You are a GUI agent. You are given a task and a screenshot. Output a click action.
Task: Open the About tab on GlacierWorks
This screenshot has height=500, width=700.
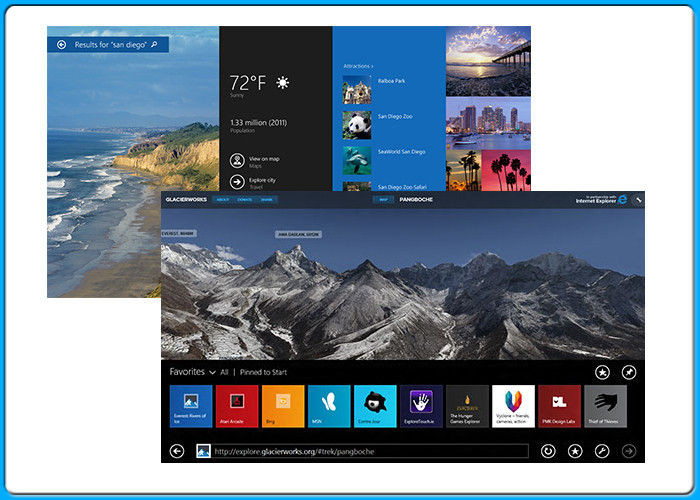pyautogui.click(x=222, y=200)
